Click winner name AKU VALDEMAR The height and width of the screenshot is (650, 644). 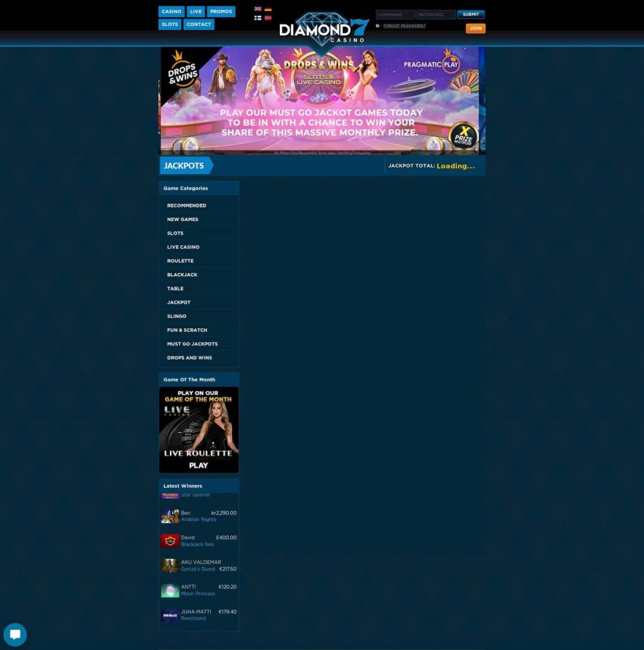pyautogui.click(x=201, y=562)
